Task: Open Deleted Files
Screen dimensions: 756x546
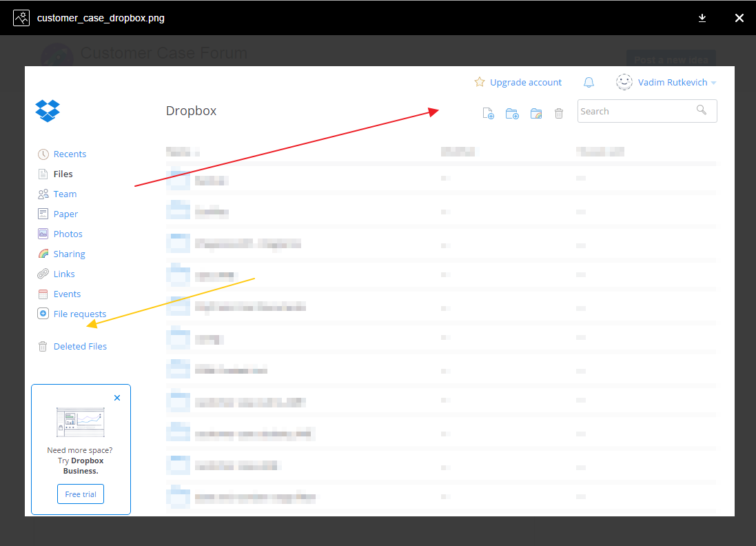Action: click(80, 346)
